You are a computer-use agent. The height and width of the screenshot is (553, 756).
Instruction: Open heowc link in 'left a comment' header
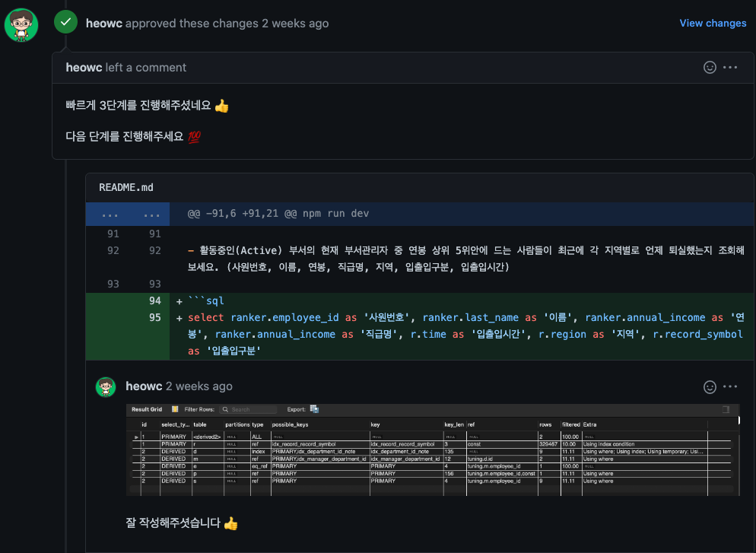pyautogui.click(x=84, y=68)
